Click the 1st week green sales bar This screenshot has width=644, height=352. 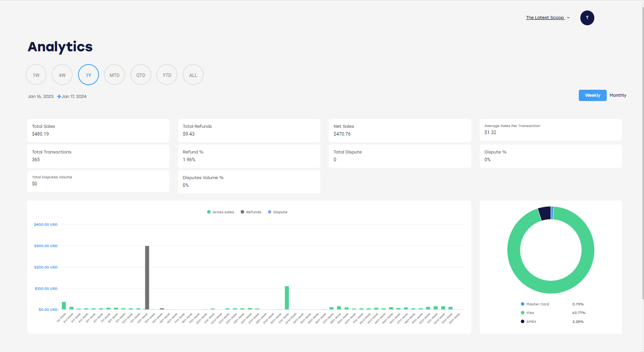pos(64,306)
